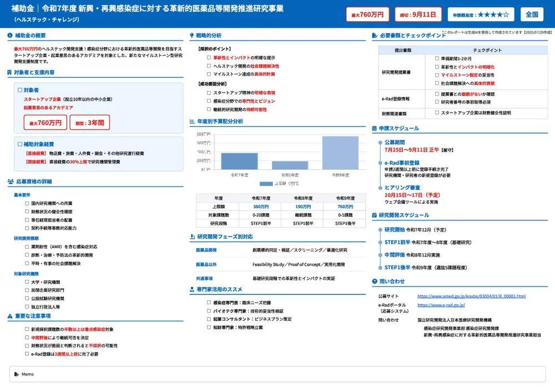Select the 中間評価 timeline marker
The width and height of the screenshot is (555, 392).
click(x=380, y=255)
